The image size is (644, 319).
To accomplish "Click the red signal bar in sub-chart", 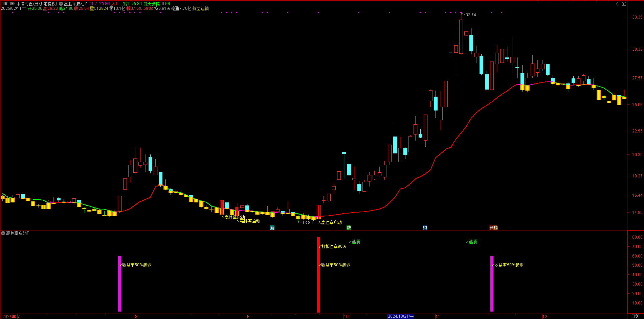I will click(318, 274).
